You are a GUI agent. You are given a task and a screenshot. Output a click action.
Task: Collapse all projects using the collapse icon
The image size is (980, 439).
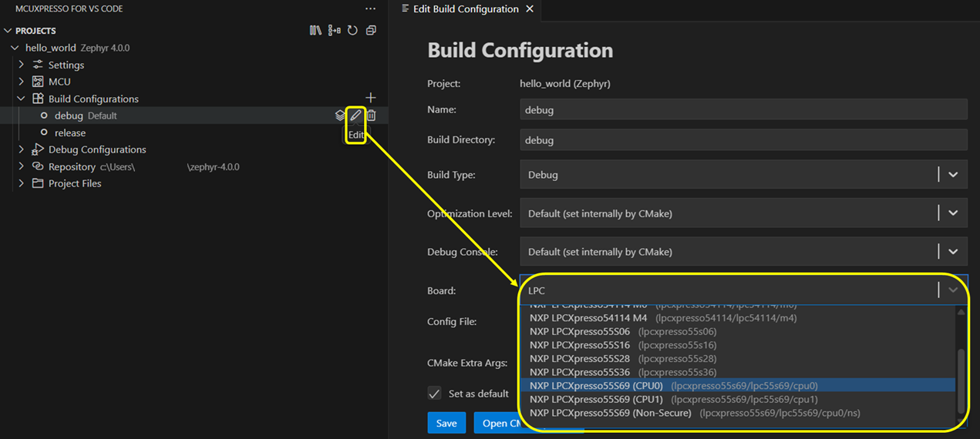tap(371, 31)
